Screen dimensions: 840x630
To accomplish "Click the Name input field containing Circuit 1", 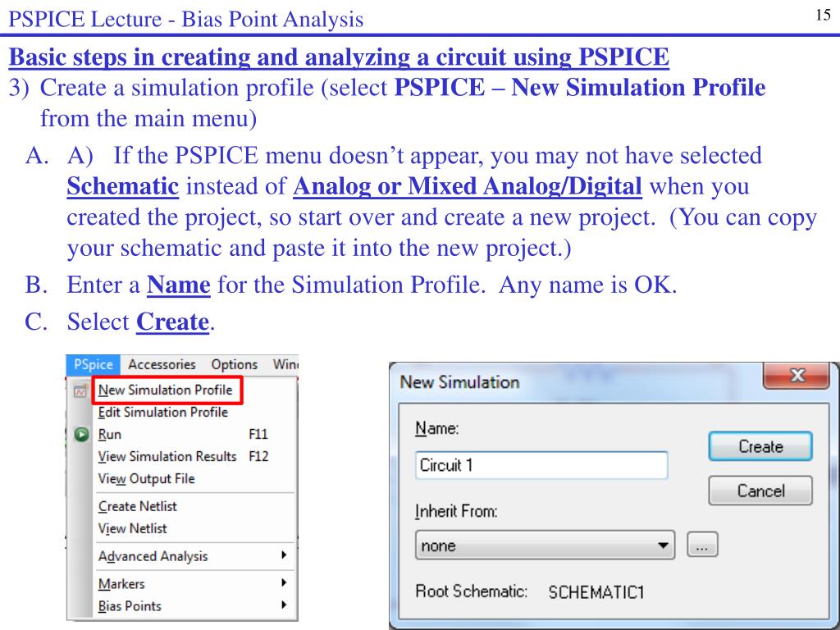I will (541, 465).
